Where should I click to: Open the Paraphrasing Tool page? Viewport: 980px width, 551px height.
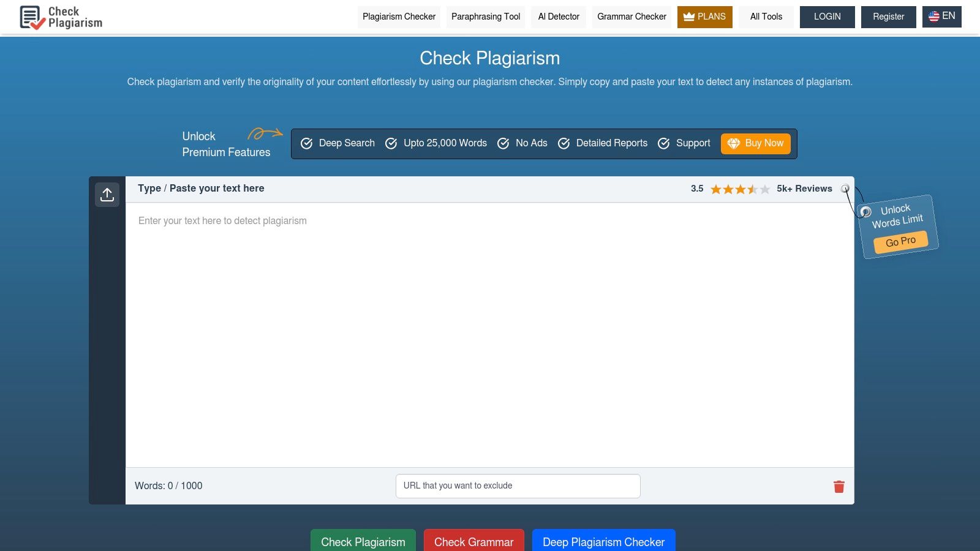485,17
